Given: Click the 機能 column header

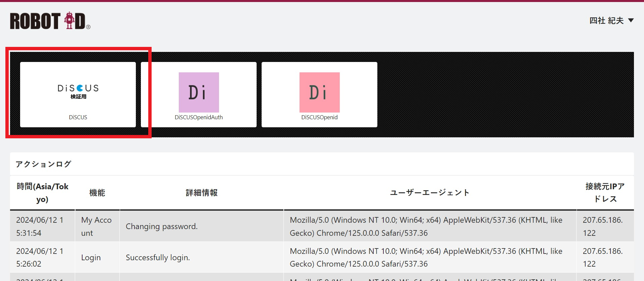Looking at the screenshot, I should point(97,193).
